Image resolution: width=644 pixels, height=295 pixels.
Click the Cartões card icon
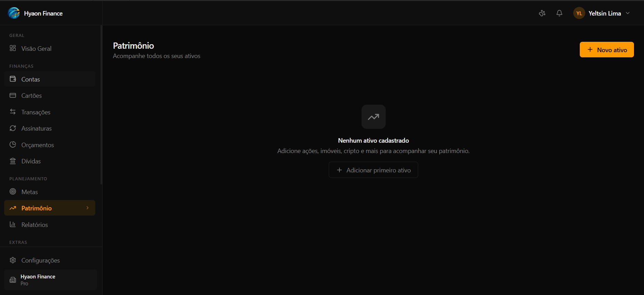coord(13,95)
